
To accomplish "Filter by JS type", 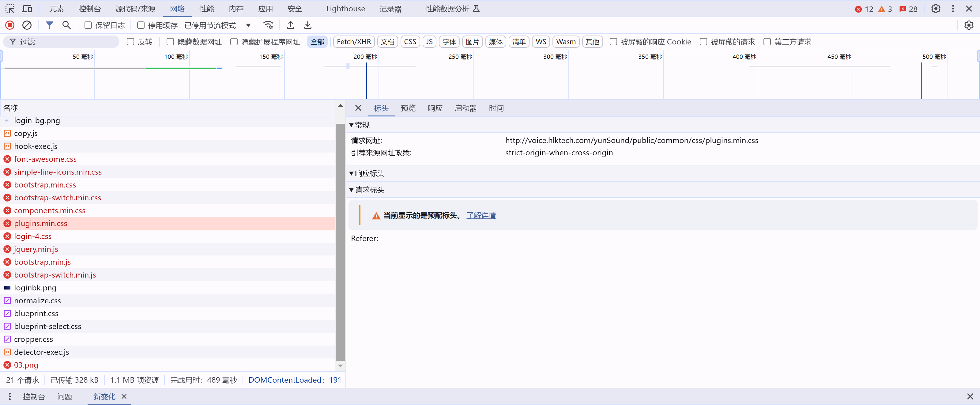I will tap(429, 42).
